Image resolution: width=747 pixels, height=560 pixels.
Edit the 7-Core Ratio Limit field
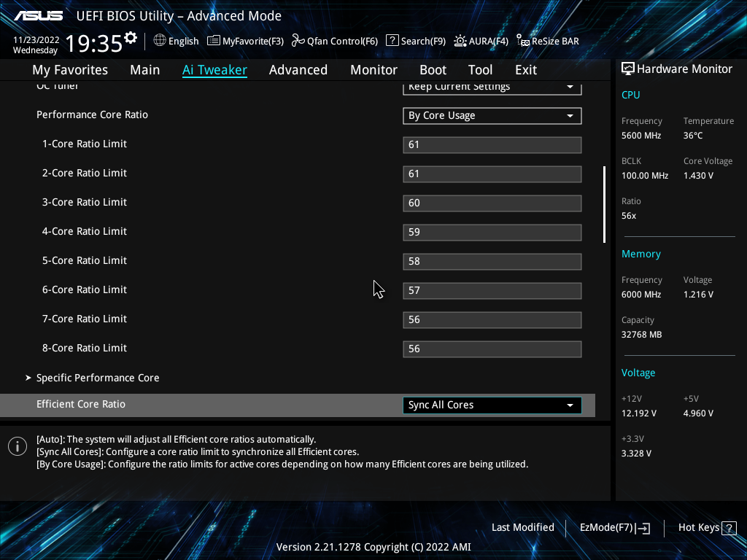(x=492, y=320)
